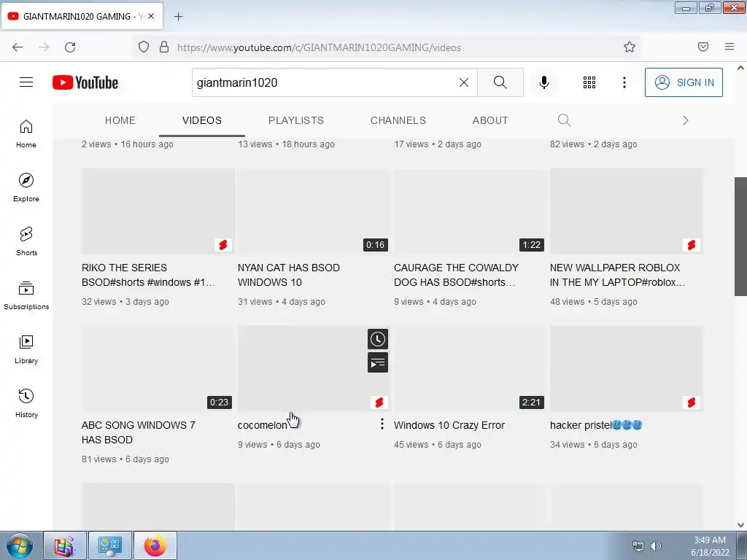The height and width of the screenshot is (560, 747).
Task: Click the cocomelon video title
Action: 263,425
